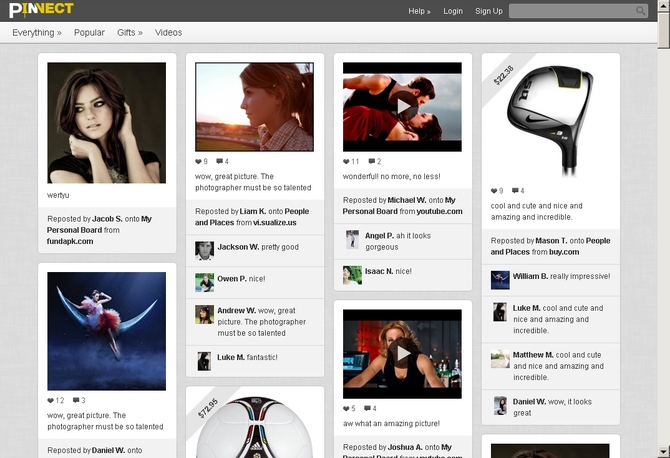
Task: Expand the Gifts menu
Action: click(x=130, y=32)
